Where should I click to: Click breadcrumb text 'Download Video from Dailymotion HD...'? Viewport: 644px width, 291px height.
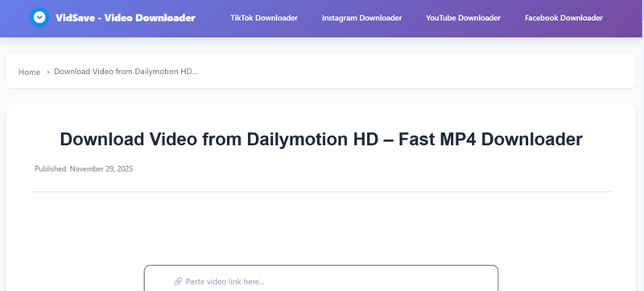[126, 72]
